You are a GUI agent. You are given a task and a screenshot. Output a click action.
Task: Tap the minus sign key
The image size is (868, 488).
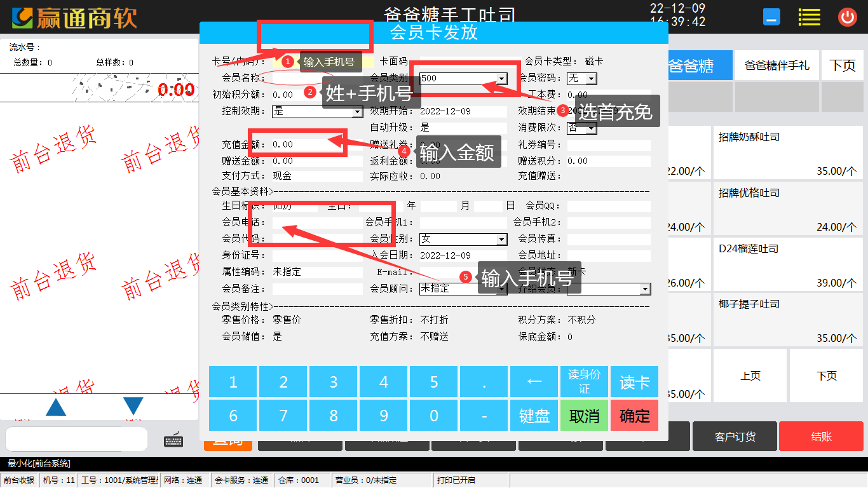tap(484, 416)
